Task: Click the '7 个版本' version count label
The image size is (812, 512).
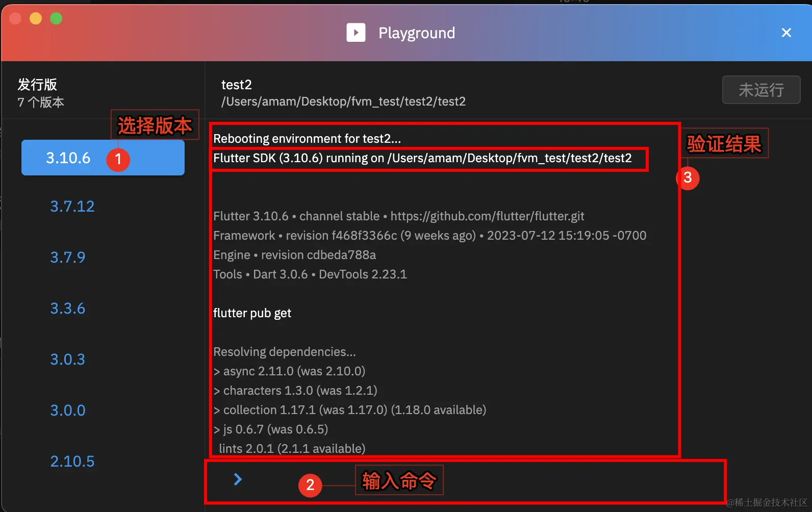Action: tap(41, 102)
